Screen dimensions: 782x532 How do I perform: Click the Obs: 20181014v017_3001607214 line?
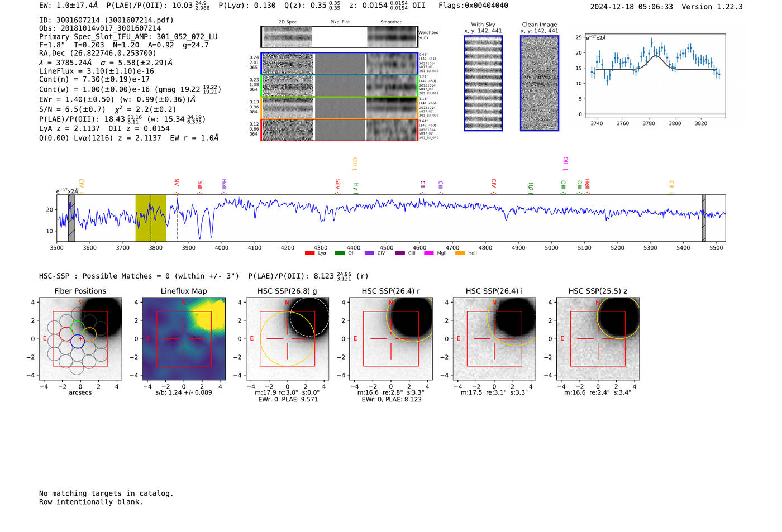(100, 28)
